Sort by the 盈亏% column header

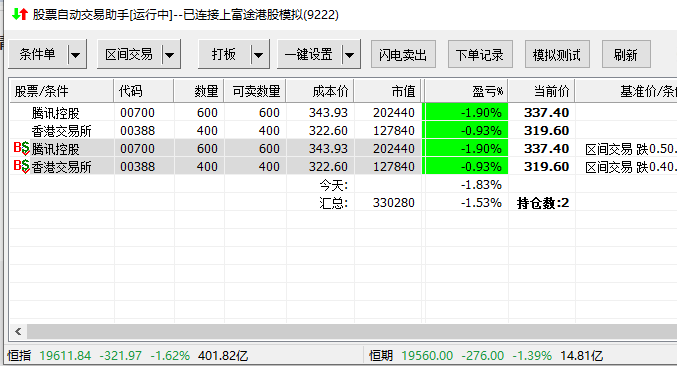pos(466,91)
